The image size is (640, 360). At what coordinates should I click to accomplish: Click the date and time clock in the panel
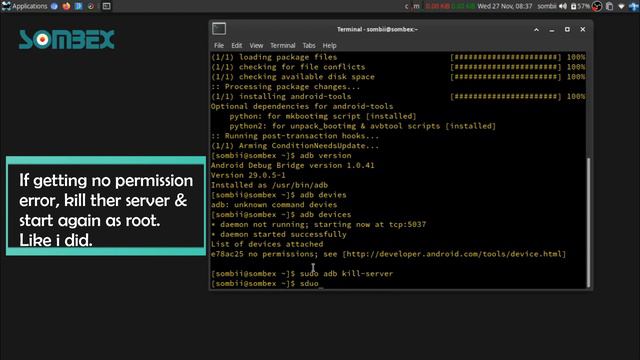pyautogui.click(x=504, y=6)
